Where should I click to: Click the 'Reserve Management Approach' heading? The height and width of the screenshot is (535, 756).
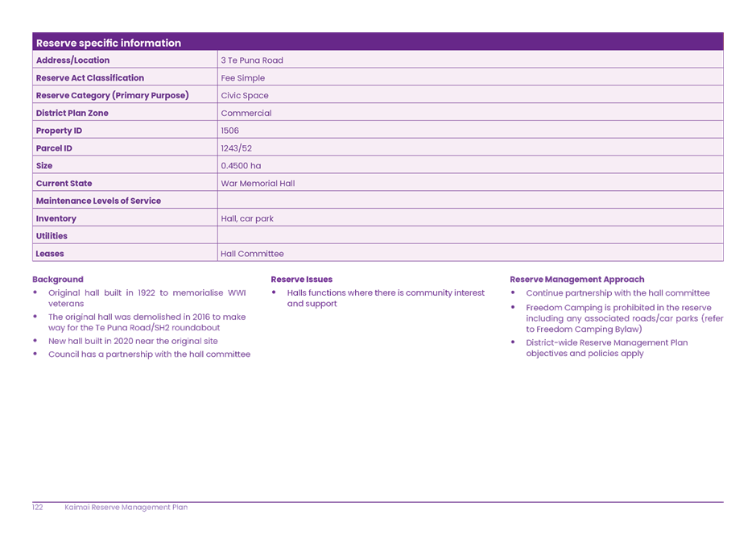[x=577, y=280]
